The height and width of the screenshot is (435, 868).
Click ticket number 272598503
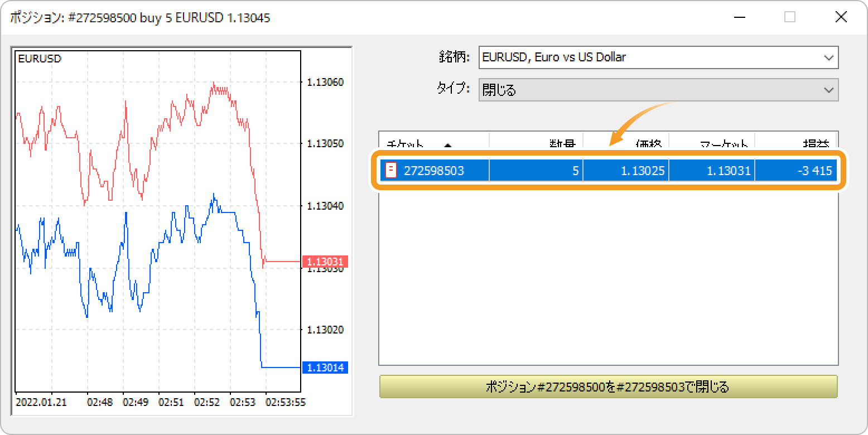click(x=434, y=171)
